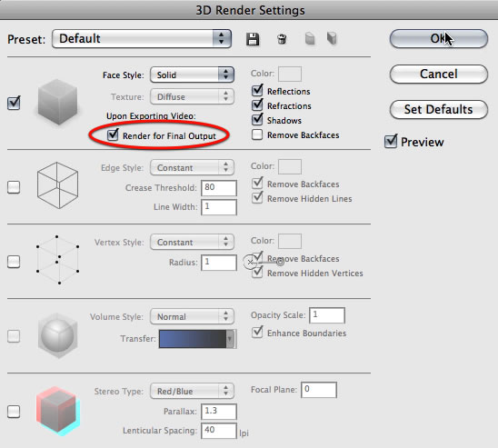Open the Edge Style dropdown
The height and width of the screenshot is (448, 498).
tap(192, 167)
